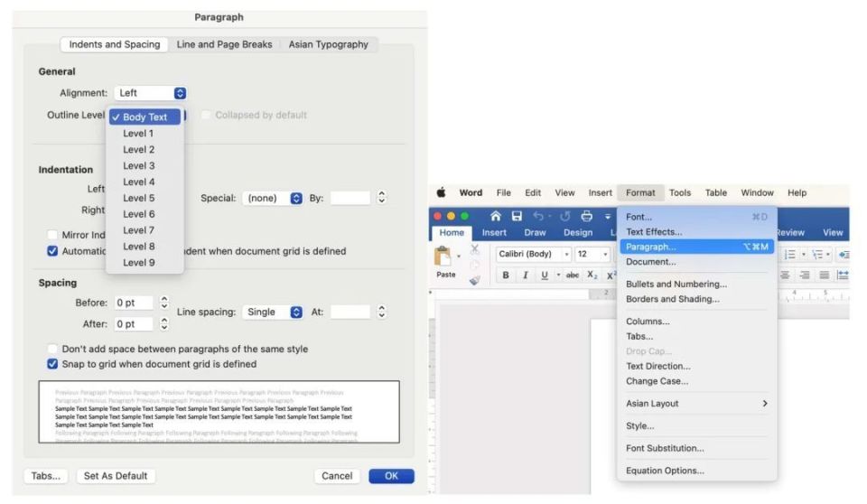Open Bullets and Numbering... menu item
Image resolution: width=867 pixels, height=504 pixels.
pyautogui.click(x=696, y=284)
